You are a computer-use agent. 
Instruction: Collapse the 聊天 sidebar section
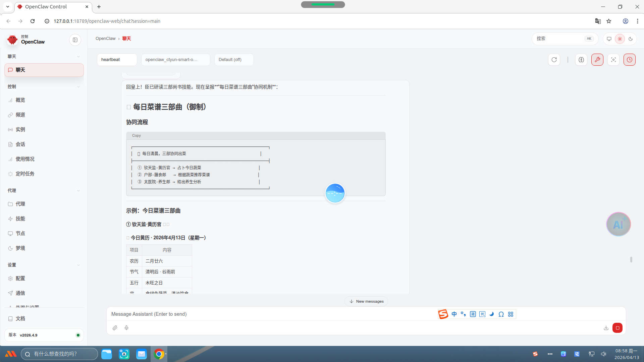click(44, 56)
